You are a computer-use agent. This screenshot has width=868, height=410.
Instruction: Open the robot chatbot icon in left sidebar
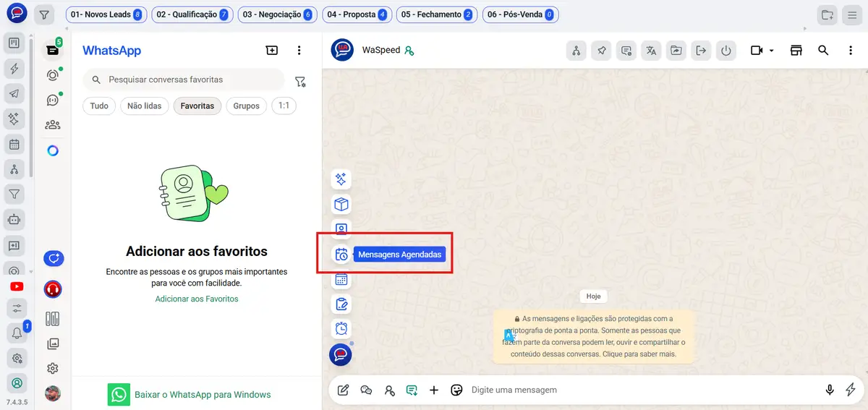(x=14, y=218)
